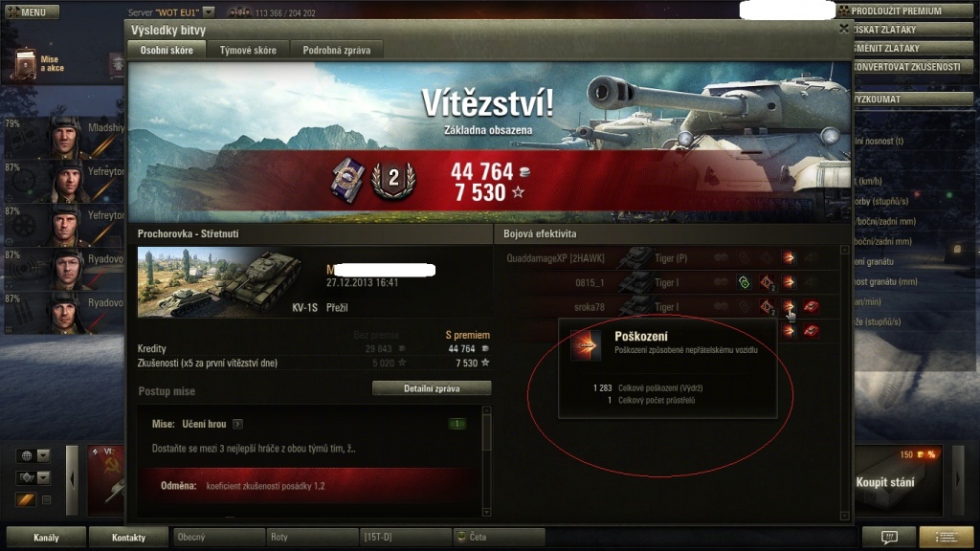980x551 pixels.
Task: Click the green spotted icon for 0815_1
Action: tap(744, 282)
